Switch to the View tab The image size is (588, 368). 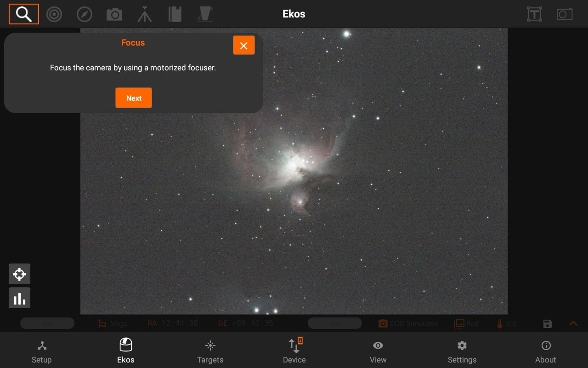[378, 352]
